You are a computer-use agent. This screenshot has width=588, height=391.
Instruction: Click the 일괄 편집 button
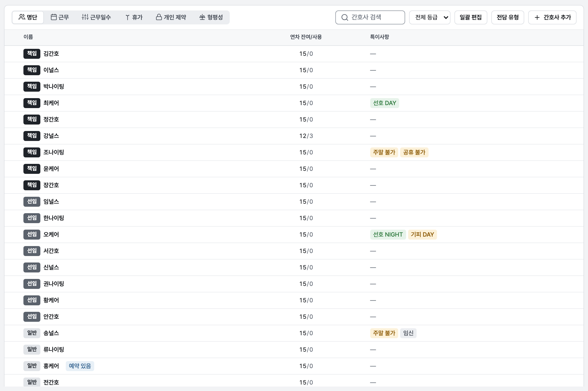[471, 17]
